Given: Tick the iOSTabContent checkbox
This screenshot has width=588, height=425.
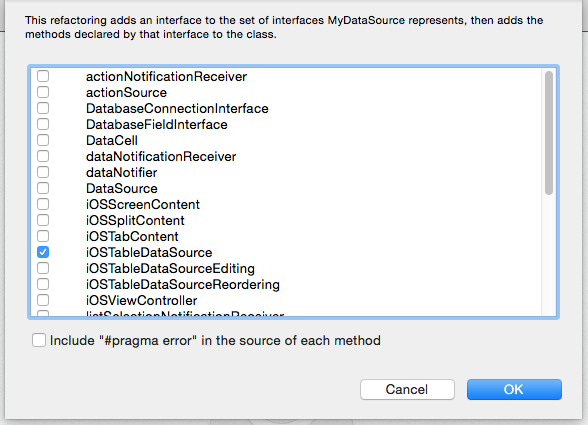Looking at the screenshot, I should pyautogui.click(x=43, y=236).
